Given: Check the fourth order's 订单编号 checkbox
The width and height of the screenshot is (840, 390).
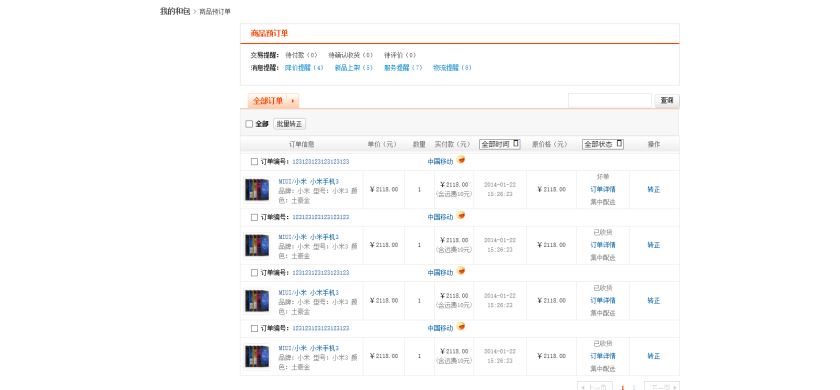Looking at the screenshot, I should pyautogui.click(x=254, y=328).
